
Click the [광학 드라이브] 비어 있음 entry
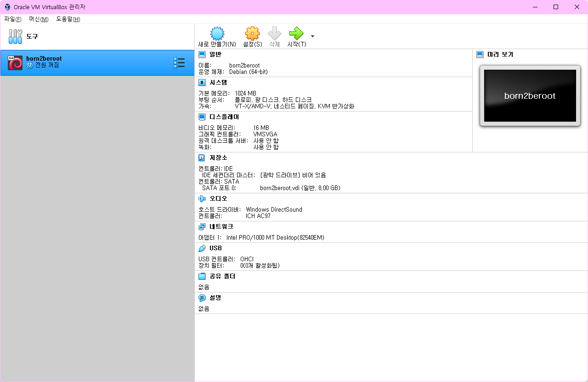coord(293,175)
